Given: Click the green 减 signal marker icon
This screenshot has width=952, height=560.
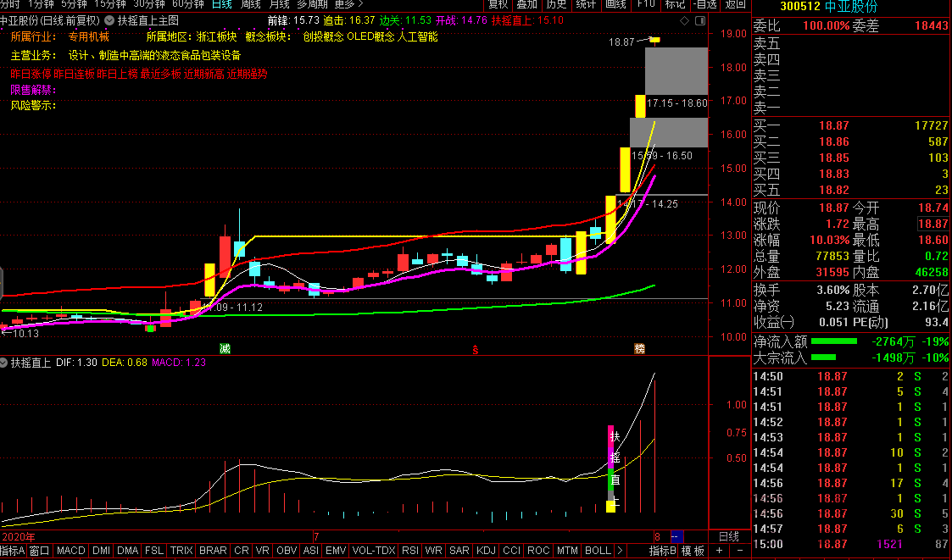Looking at the screenshot, I should [225, 348].
